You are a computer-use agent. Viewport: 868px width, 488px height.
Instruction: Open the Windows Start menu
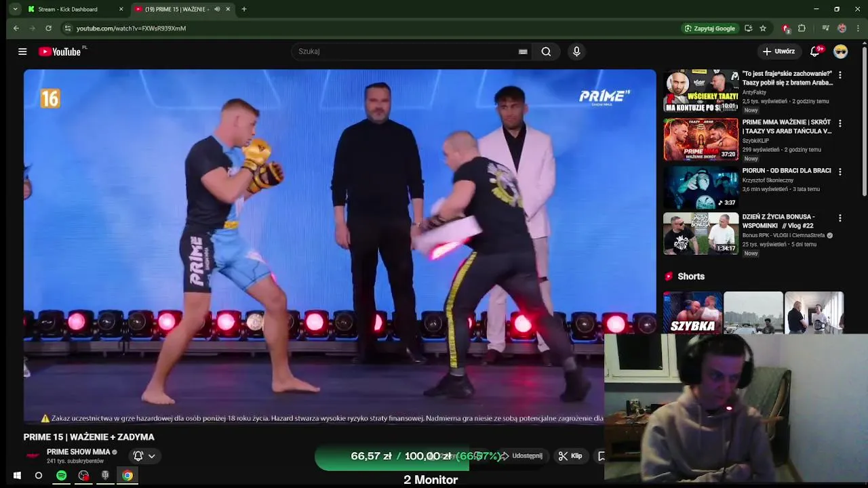click(x=17, y=476)
